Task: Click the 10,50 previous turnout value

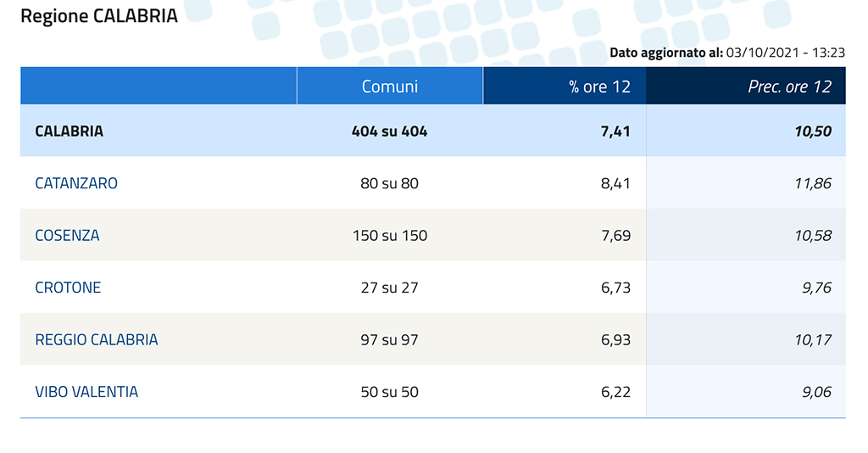Action: (814, 131)
